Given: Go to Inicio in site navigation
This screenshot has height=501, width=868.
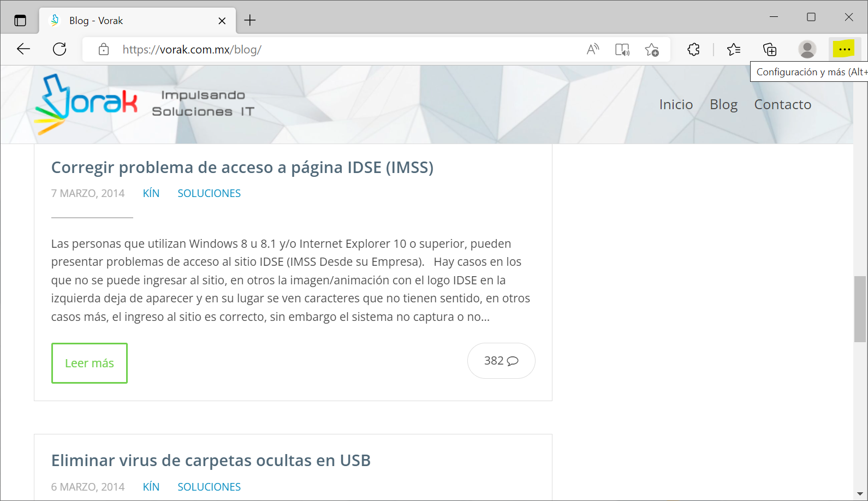Looking at the screenshot, I should click(x=676, y=104).
